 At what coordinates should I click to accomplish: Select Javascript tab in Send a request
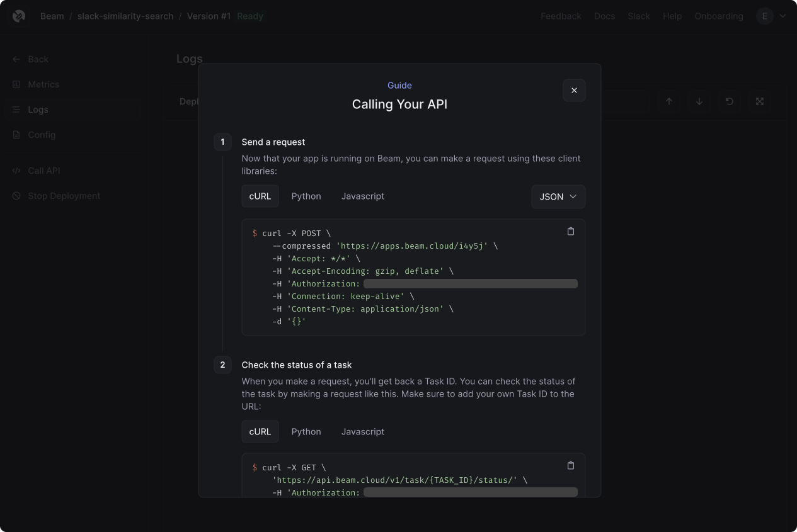coord(363,196)
